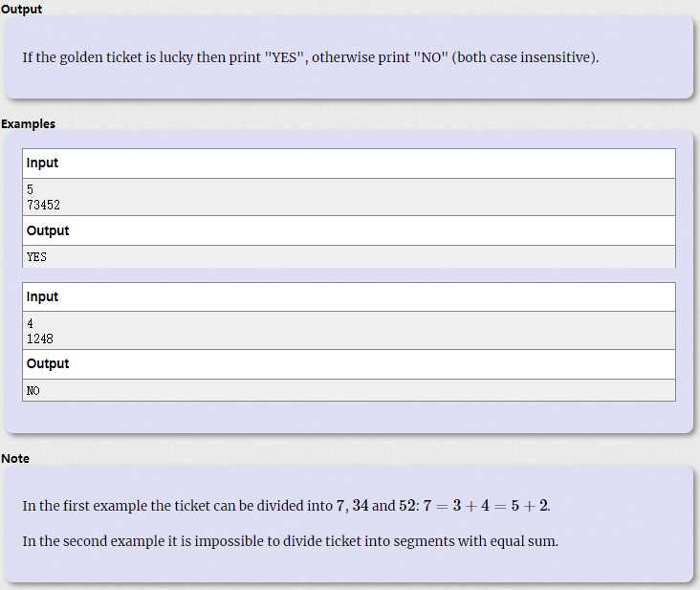This screenshot has height=590, width=700.
Task: Click the first example's "Output" header
Action: coord(48,230)
